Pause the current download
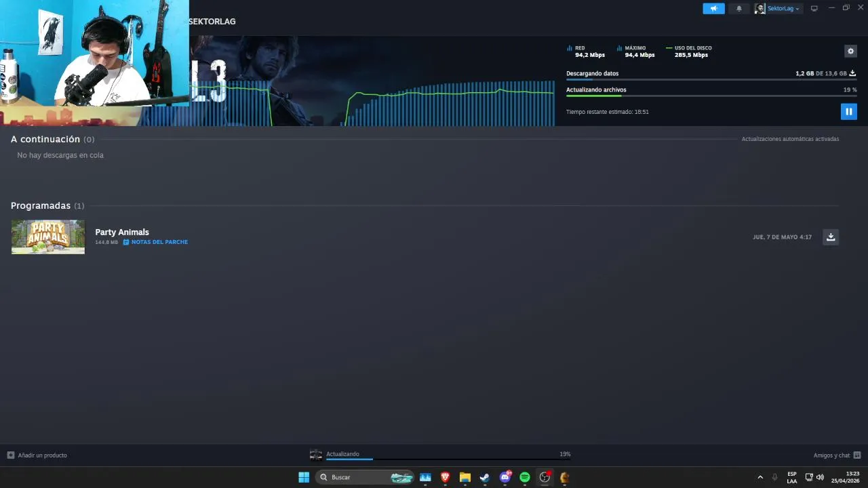 848,112
